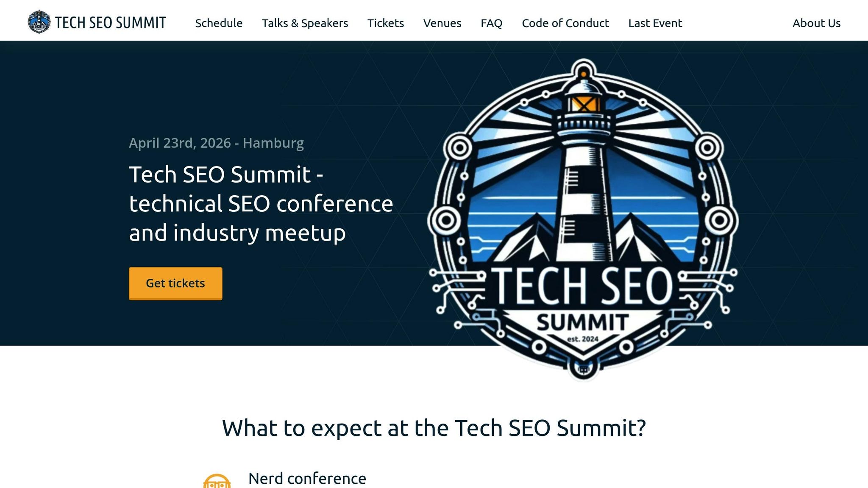Open the Schedule page
Image resolution: width=868 pixels, height=488 pixels.
(219, 23)
